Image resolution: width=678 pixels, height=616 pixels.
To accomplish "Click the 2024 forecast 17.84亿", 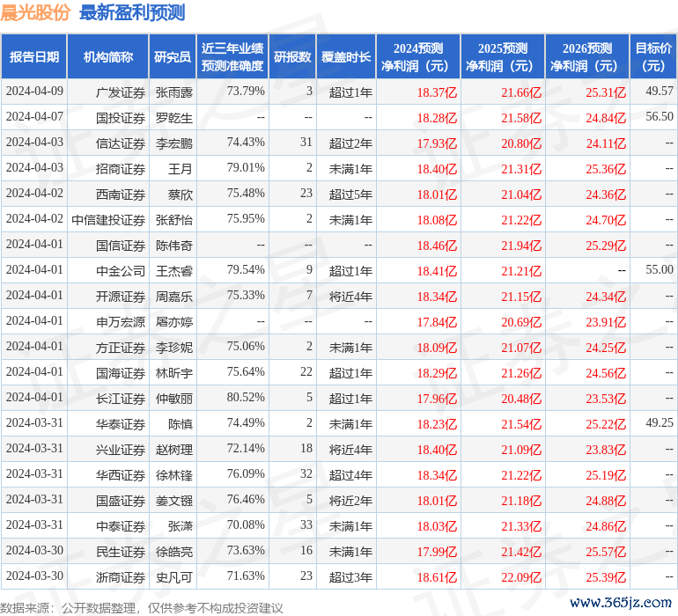I will coord(437,322).
